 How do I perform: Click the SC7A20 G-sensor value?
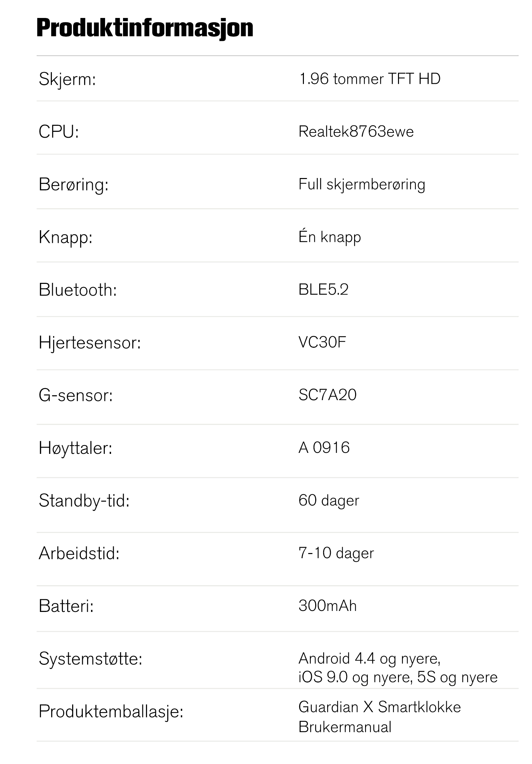pos(327,395)
